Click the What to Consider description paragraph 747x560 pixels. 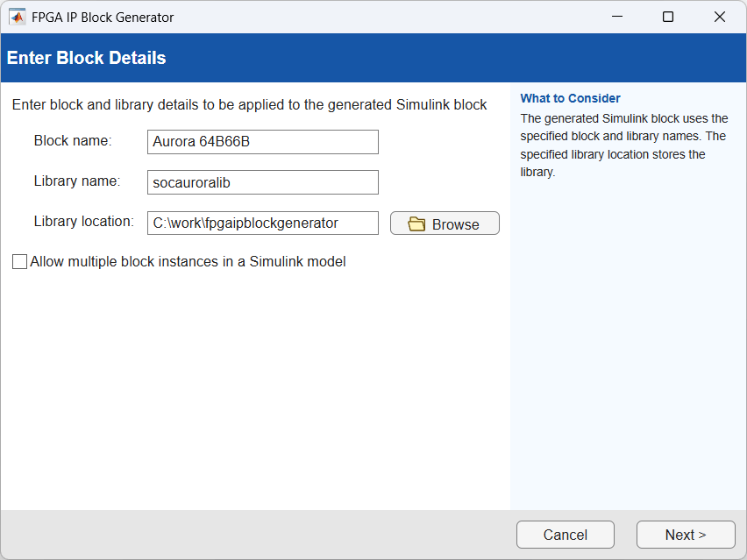coord(624,145)
